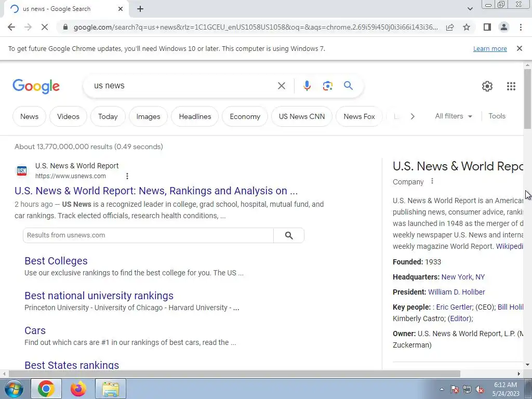The image size is (532, 399).
Task: Click the vertical scrollbar thumb
Action: pyautogui.click(x=527, y=99)
